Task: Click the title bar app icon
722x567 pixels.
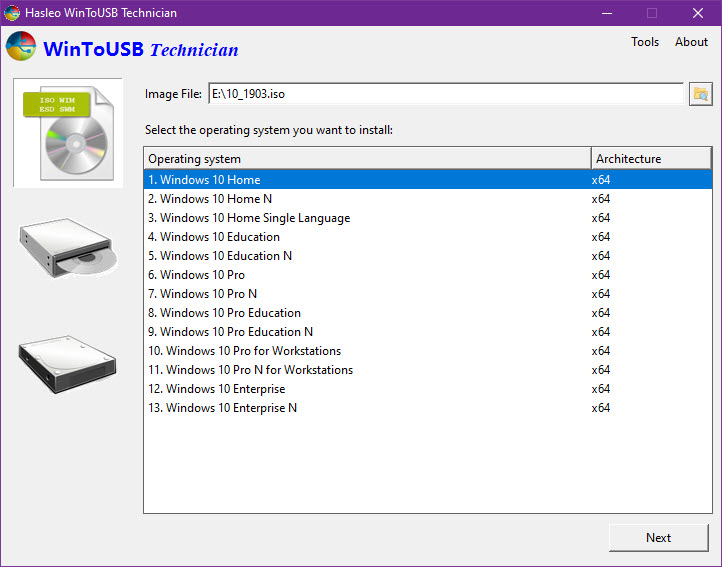Action: click(12, 12)
